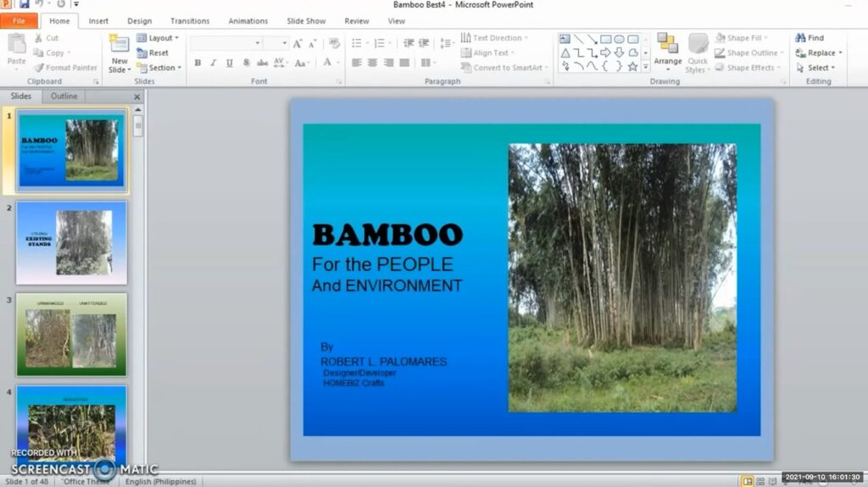The height and width of the screenshot is (487, 868).
Task: Click the right arrow shape in gallery
Action: [605, 53]
